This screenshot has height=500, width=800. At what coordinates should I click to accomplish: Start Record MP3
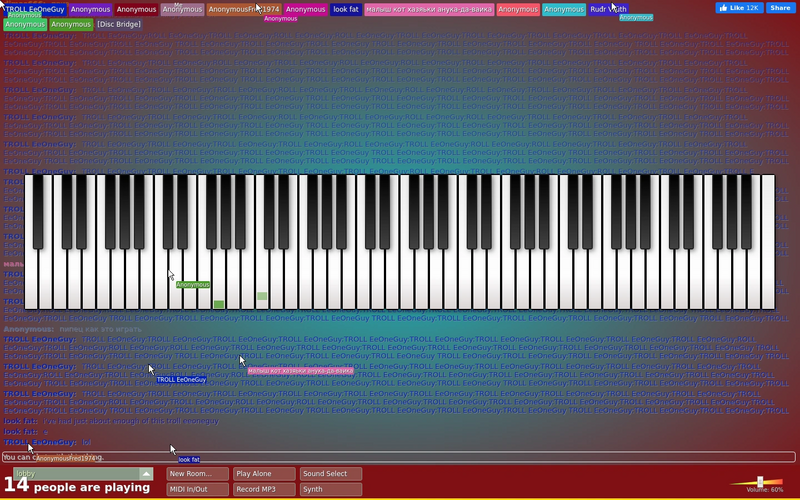(264, 489)
